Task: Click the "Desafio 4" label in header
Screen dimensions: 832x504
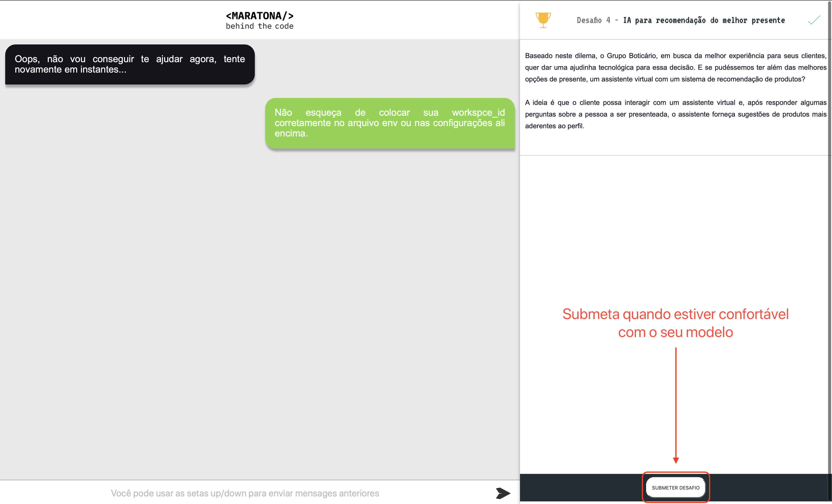Action: coord(593,20)
